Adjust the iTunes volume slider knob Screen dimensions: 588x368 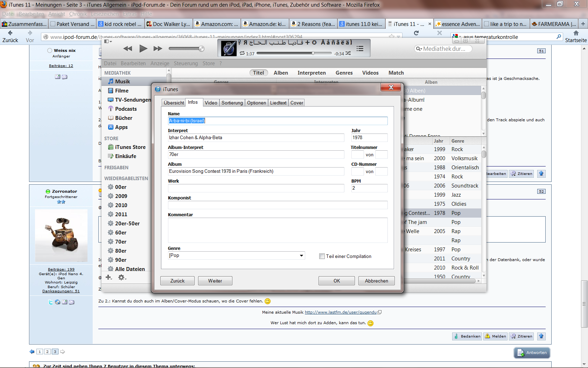click(x=201, y=48)
